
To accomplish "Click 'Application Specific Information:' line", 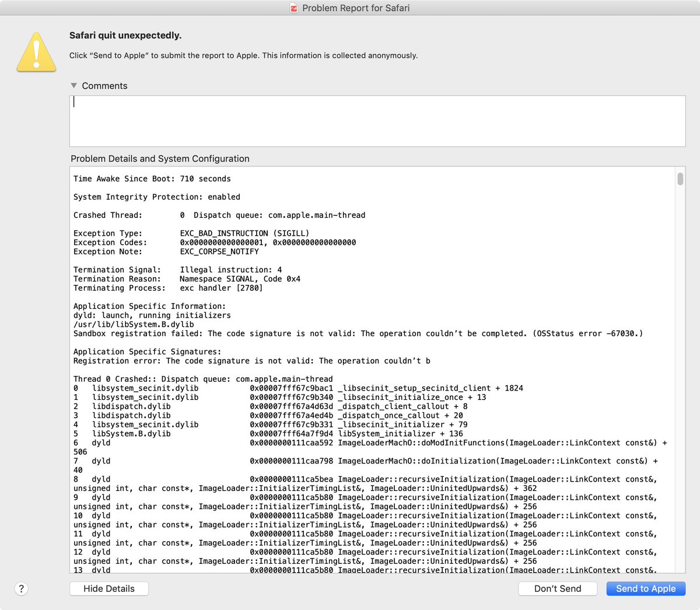I will click(149, 306).
